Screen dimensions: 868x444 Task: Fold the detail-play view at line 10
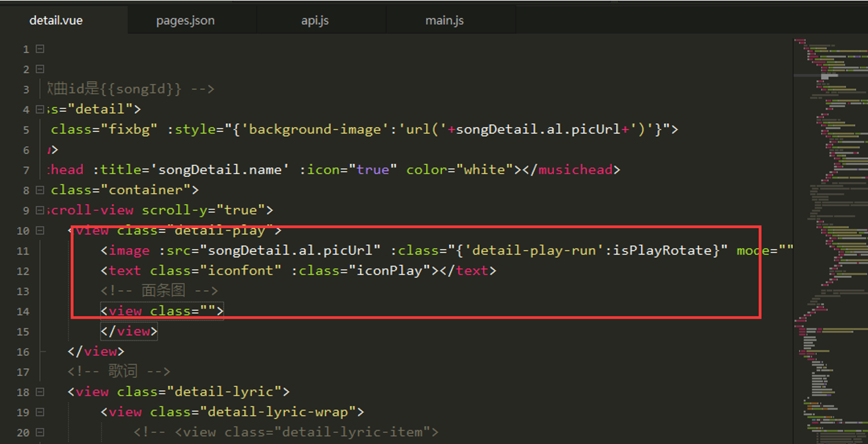tap(40, 231)
